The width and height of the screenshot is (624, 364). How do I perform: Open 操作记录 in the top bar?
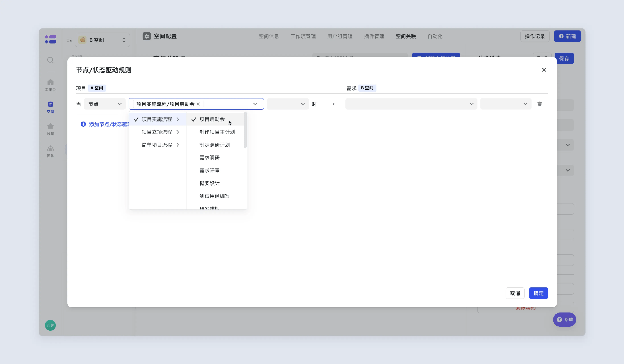535,36
